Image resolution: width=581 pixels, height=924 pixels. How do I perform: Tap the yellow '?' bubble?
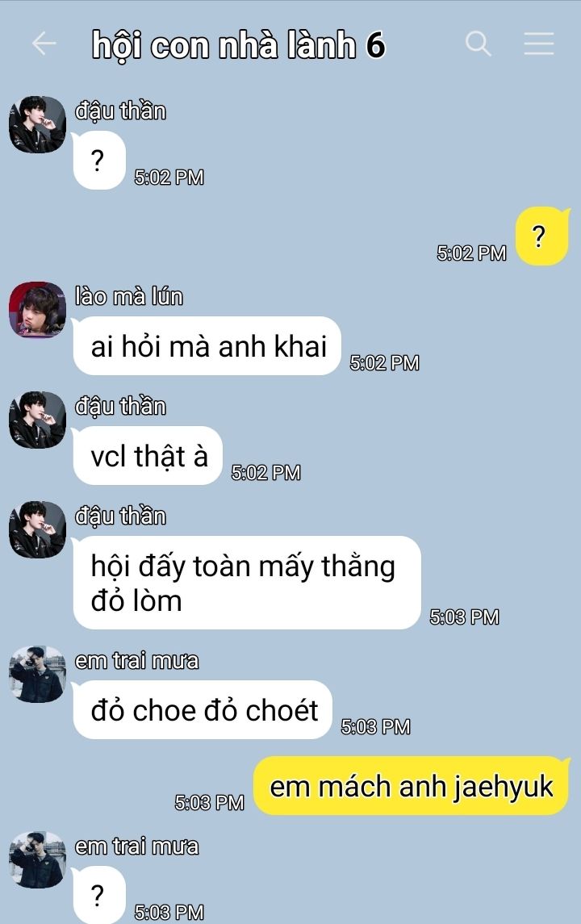pyautogui.click(x=542, y=236)
